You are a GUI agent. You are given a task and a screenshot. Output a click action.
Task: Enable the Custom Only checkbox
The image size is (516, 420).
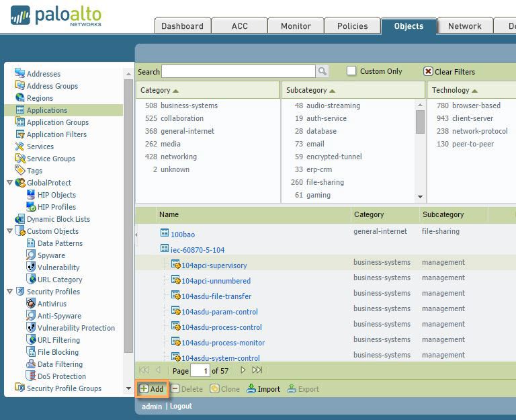click(x=351, y=71)
